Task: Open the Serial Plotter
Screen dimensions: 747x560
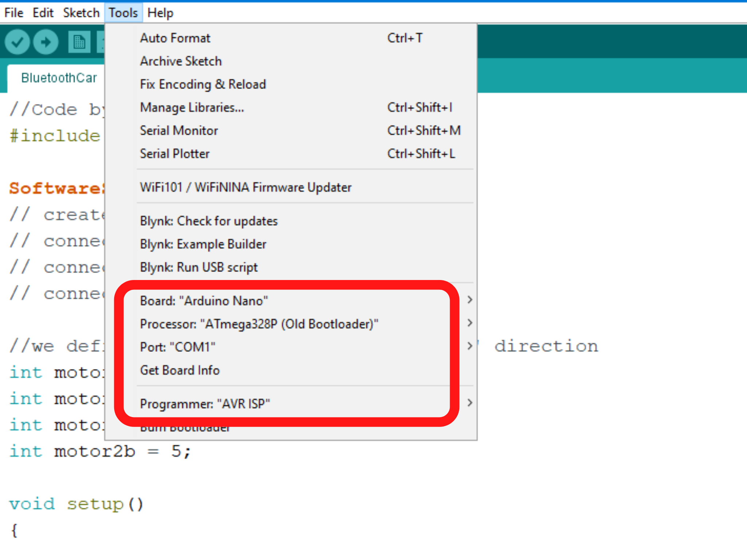Action: [175, 154]
